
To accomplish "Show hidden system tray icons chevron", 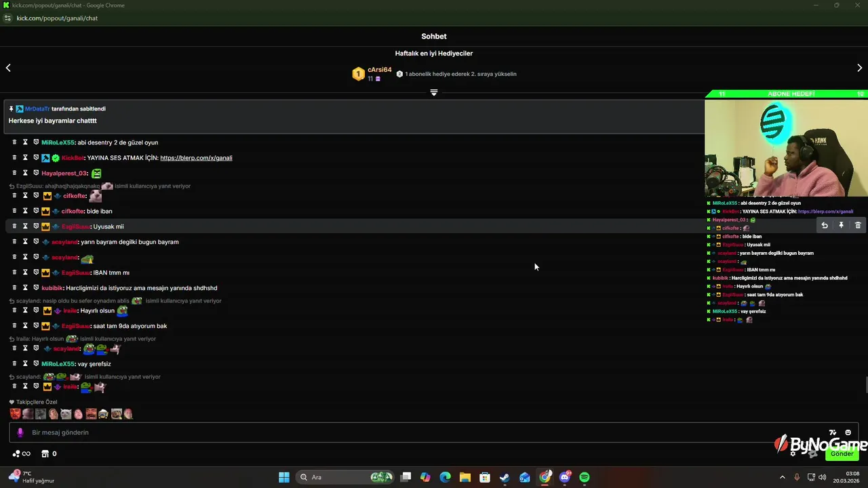I will (x=782, y=477).
